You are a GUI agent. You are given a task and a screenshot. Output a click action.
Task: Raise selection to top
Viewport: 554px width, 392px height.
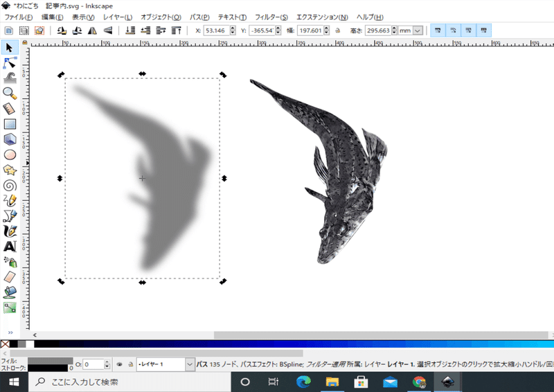pos(176,30)
